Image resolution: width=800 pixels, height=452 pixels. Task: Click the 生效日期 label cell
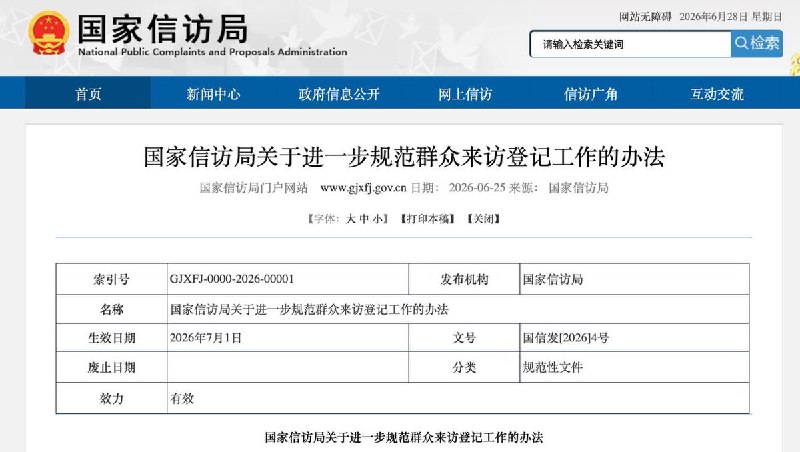[112, 338]
